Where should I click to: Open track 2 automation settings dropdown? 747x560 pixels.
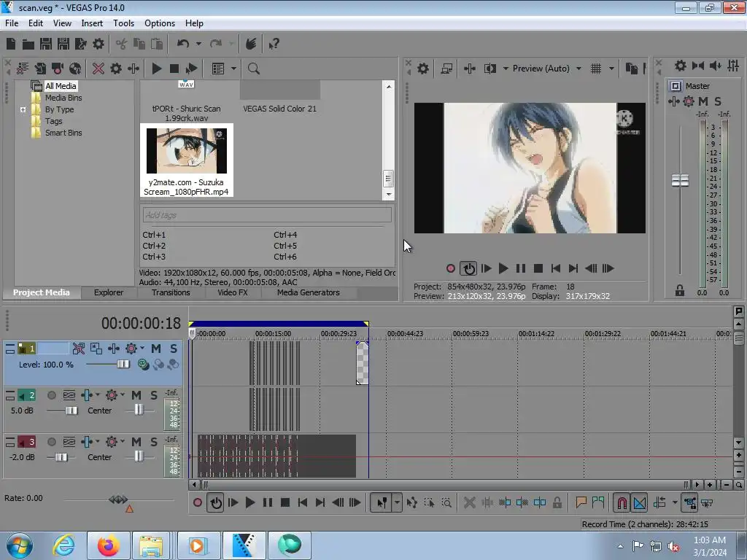point(123,395)
